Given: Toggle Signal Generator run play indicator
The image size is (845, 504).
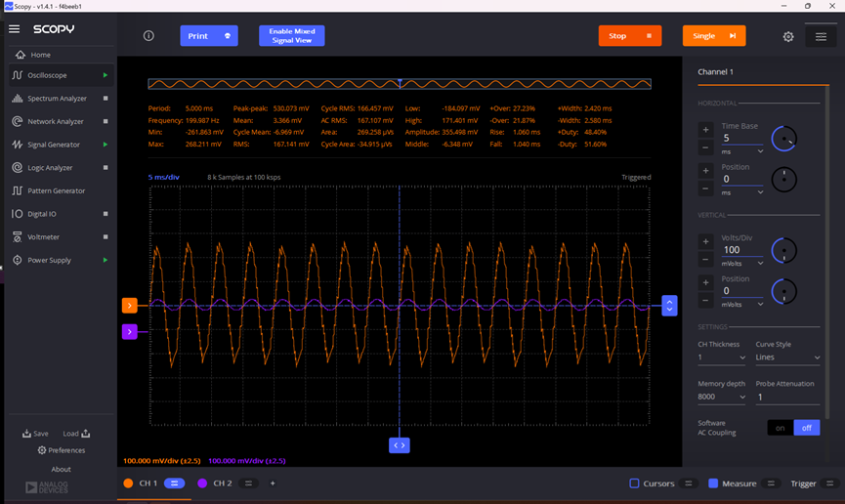Looking at the screenshot, I should click(106, 145).
